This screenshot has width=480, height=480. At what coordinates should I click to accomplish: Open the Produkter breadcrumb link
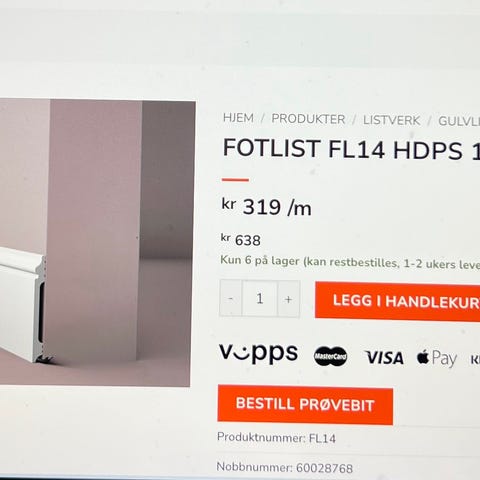308,119
